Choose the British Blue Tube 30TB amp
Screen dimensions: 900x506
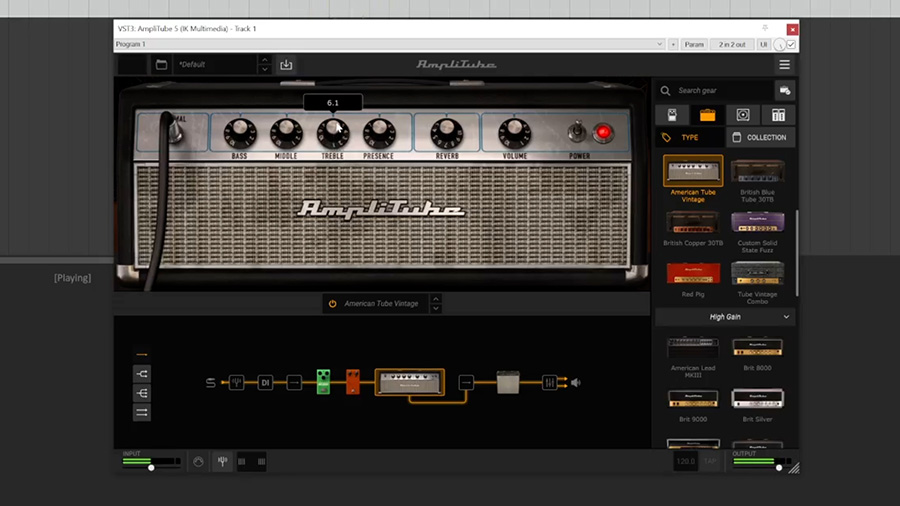[x=757, y=171]
